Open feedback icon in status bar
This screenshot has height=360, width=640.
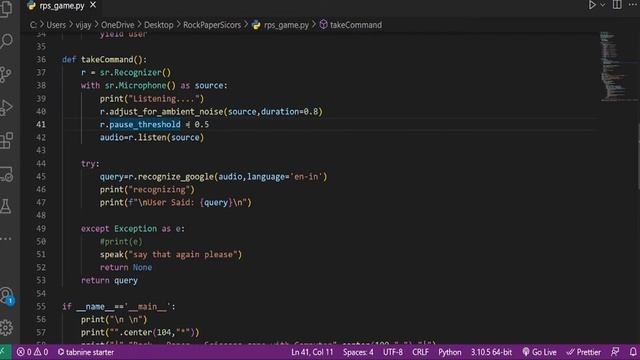[615, 352]
